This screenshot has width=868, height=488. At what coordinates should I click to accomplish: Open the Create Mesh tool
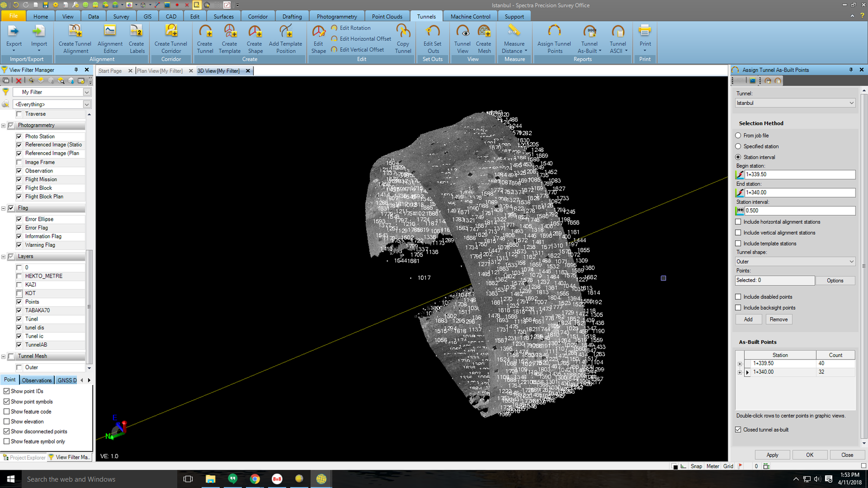483,39
